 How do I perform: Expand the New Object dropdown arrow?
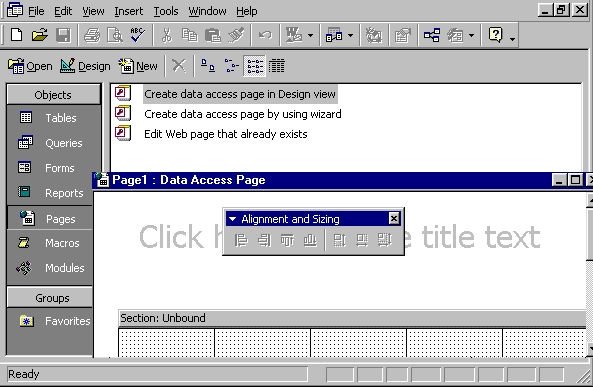click(472, 36)
